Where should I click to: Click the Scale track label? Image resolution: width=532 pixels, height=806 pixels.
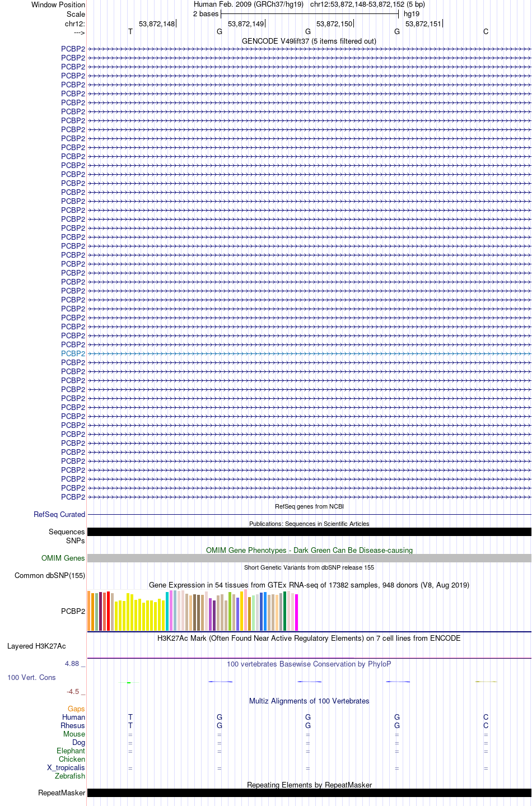[76, 14]
